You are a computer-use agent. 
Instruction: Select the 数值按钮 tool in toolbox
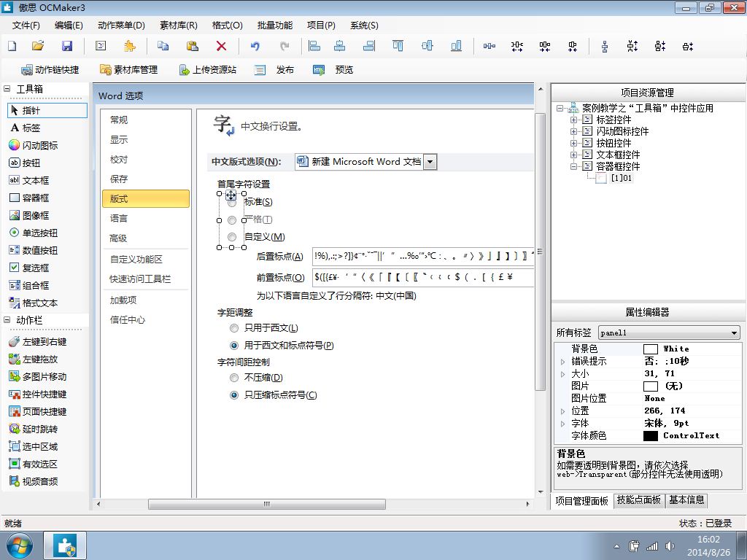[x=34, y=251]
